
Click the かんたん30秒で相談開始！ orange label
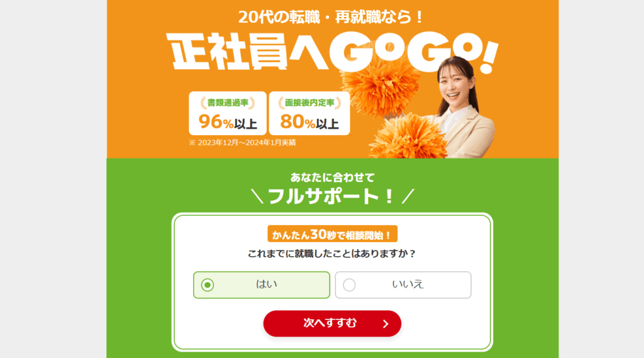(x=332, y=234)
